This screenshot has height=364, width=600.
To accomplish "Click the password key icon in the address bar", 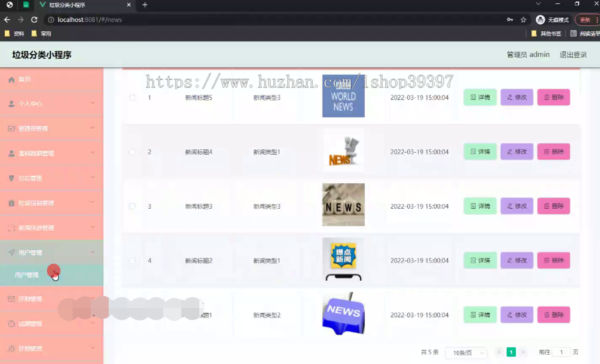I will (510, 19).
